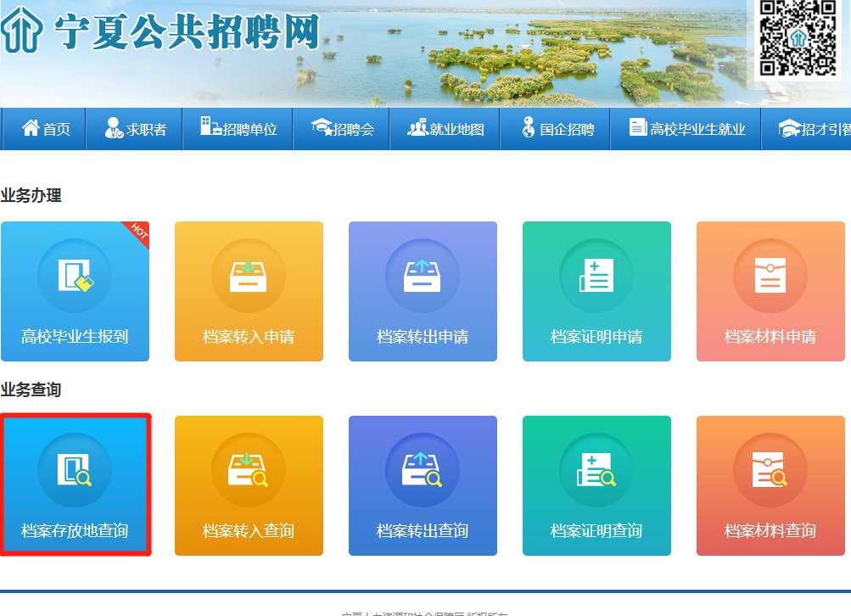This screenshot has height=616, width=851.
Task: Open the 档案转出申请 tile
Action: coord(423,291)
